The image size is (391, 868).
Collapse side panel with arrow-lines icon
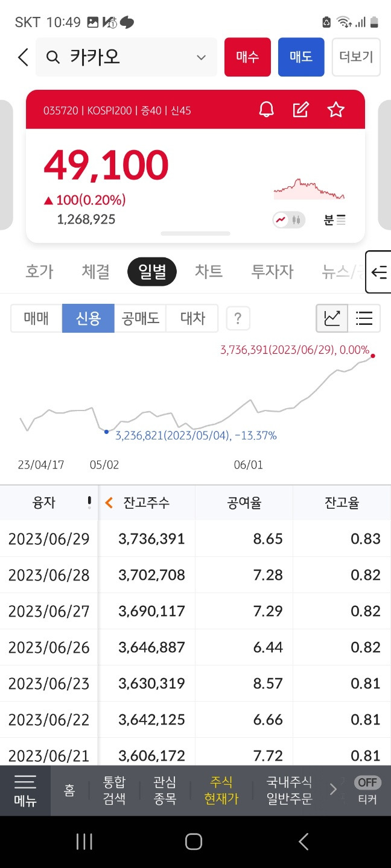click(379, 272)
